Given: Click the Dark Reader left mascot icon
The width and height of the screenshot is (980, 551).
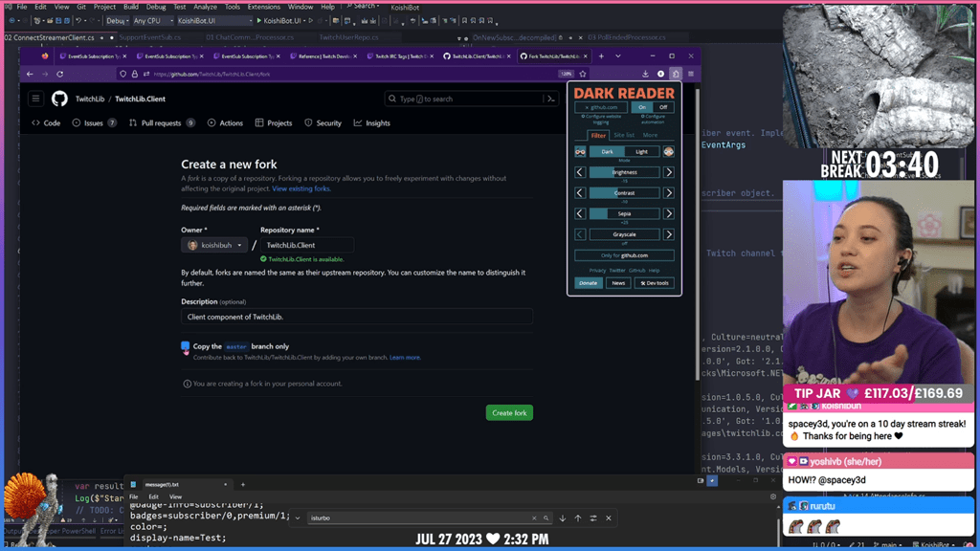Looking at the screenshot, I should point(580,152).
